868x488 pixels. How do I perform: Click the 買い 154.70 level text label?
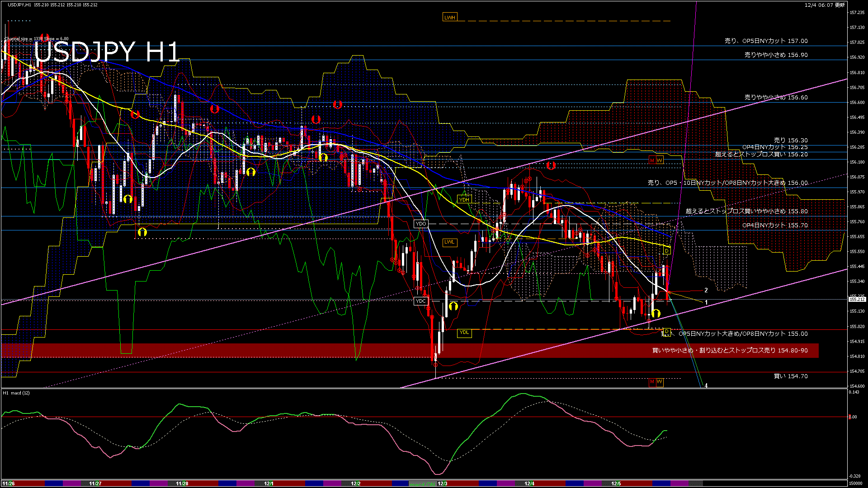tap(790, 376)
